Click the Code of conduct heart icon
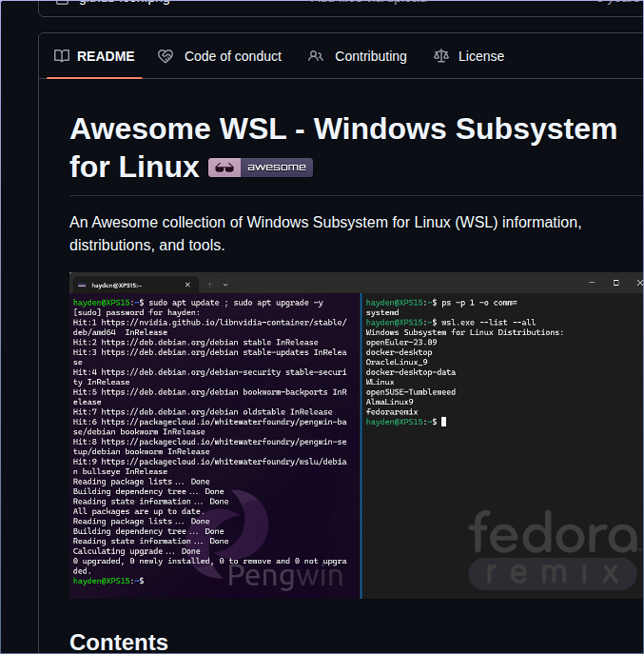This screenshot has width=644, height=654. 166,56
